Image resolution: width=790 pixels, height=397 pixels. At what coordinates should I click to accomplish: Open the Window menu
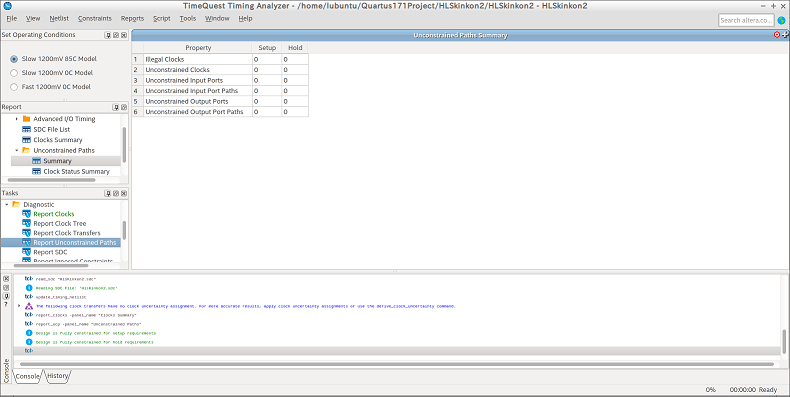point(217,19)
